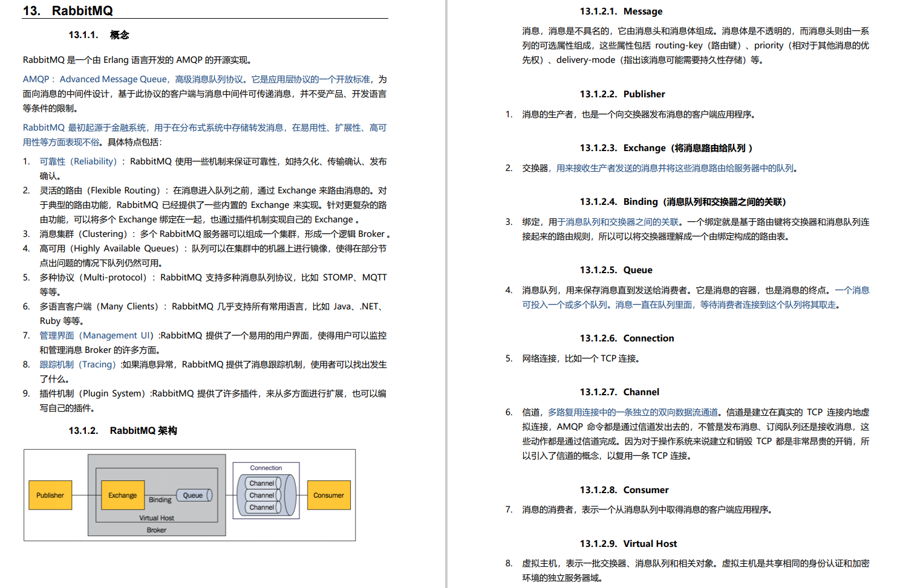The width and height of the screenshot is (906, 588).
Task: Select the Publisher box in the architecture diagram
Action: click(50, 494)
